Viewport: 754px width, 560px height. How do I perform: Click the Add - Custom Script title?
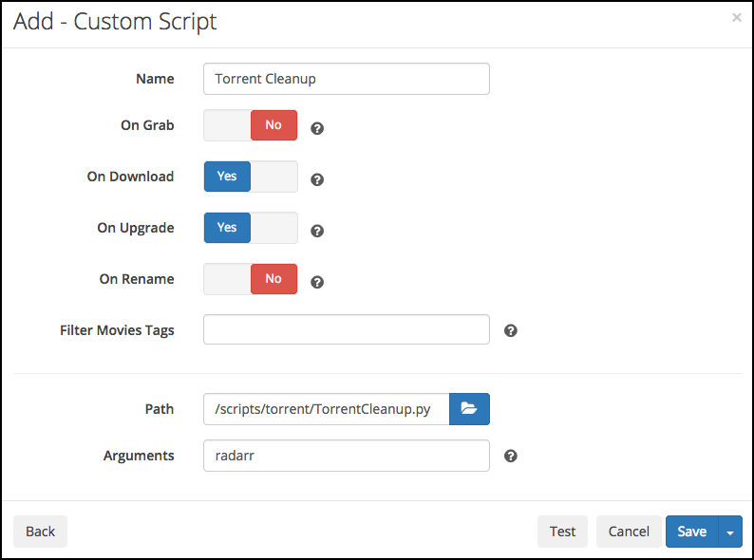point(115,22)
